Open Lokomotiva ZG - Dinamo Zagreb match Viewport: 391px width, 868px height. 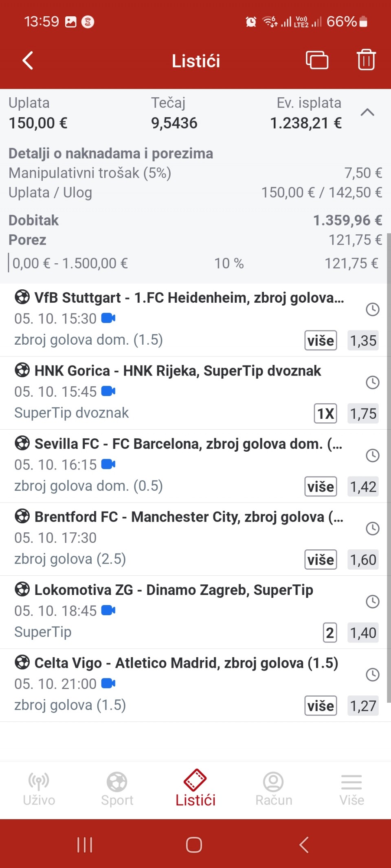pyautogui.click(x=174, y=590)
